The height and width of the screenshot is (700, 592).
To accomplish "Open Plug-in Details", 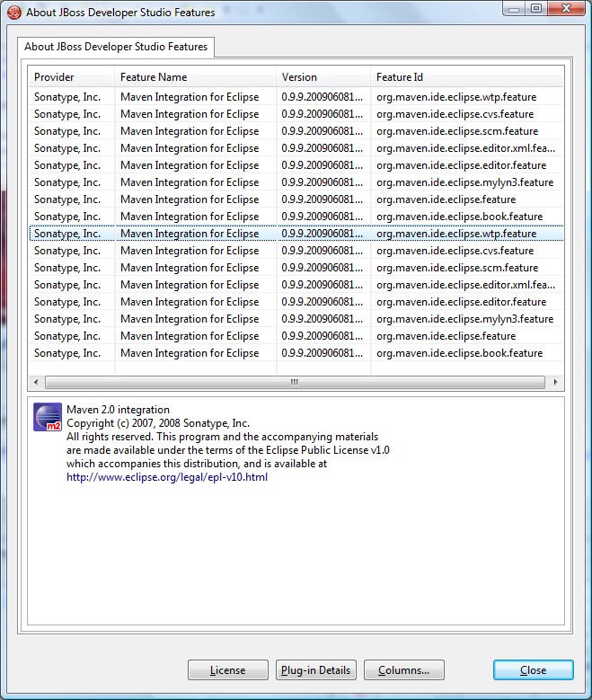I will click(315, 670).
